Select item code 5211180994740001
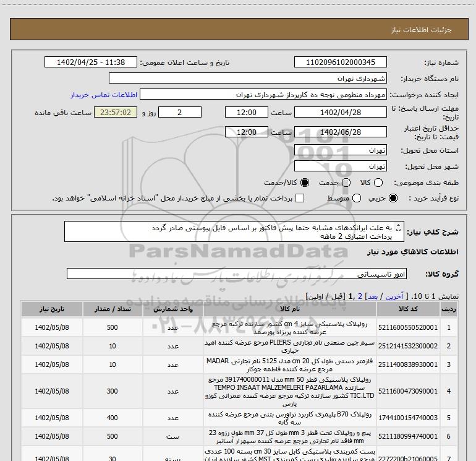The image size is (476, 461). (x=408, y=436)
